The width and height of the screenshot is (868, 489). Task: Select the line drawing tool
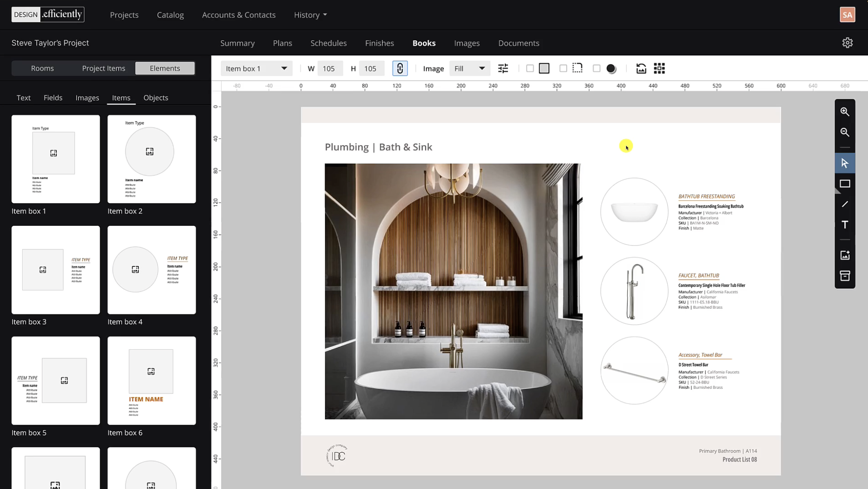tap(845, 204)
